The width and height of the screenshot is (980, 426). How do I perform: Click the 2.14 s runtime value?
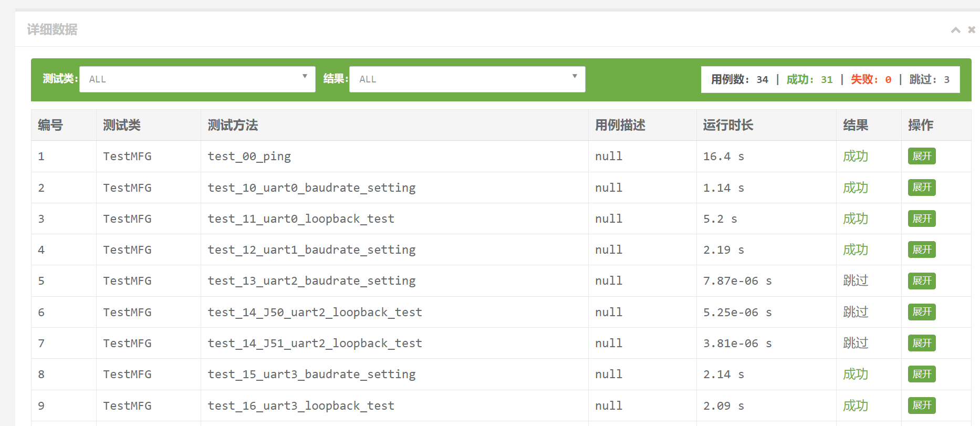pyautogui.click(x=724, y=375)
